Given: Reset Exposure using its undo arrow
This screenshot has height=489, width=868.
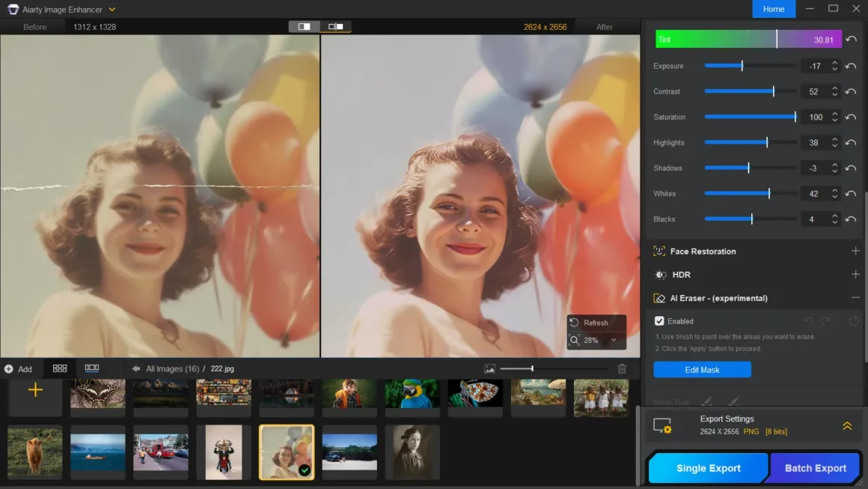Looking at the screenshot, I should coord(851,66).
